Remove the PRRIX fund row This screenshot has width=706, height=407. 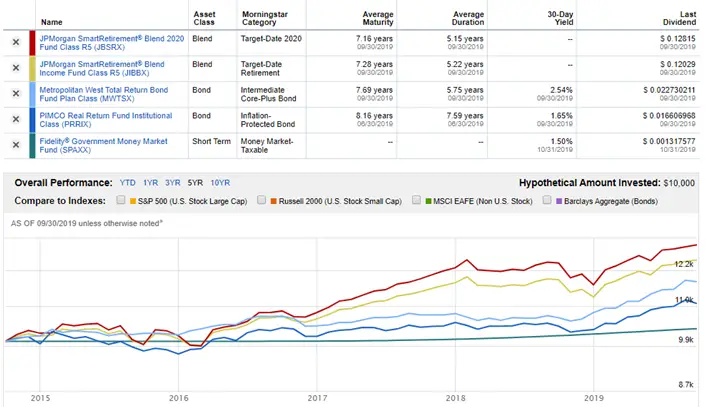[x=16, y=119]
